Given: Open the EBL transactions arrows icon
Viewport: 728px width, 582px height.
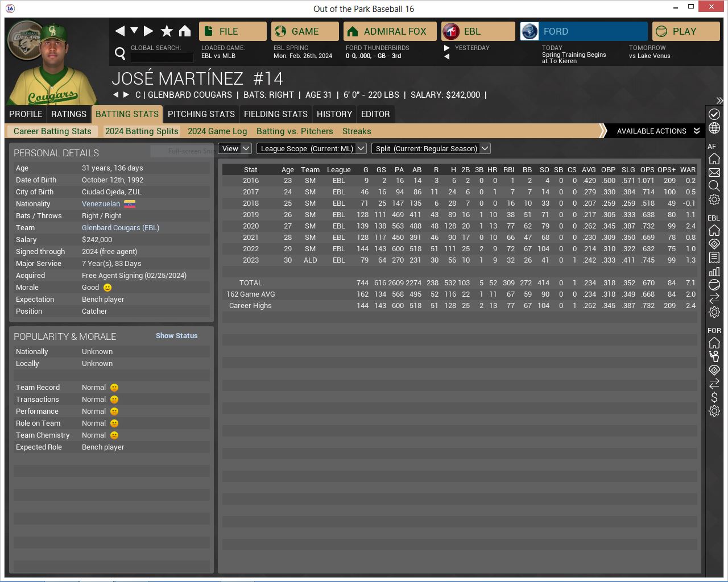Looking at the screenshot, I should [714, 298].
